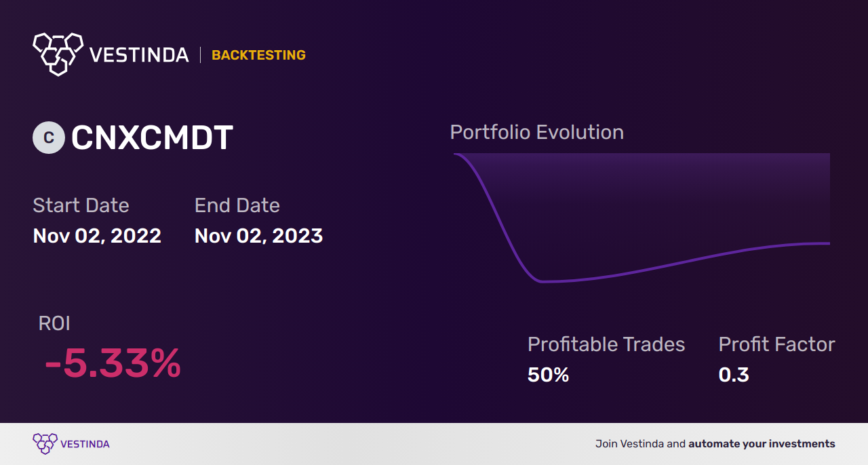Click the purple portfolio evolution chart area
Screen dimensions: 868x465
pyautogui.click(x=642, y=218)
